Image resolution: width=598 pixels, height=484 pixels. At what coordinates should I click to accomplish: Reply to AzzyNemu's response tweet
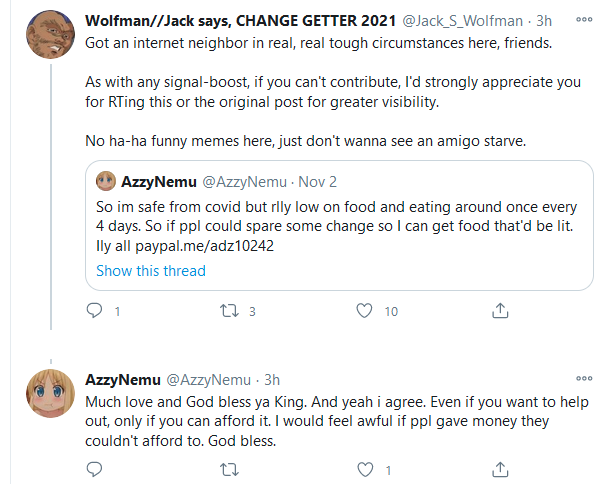[95, 470]
